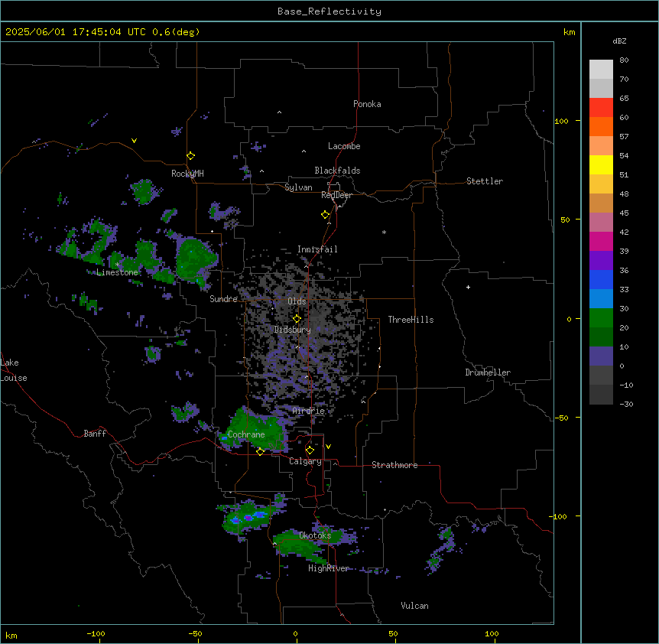Select the blue 36 dBZ legend swatch
659x644 pixels.
point(601,279)
